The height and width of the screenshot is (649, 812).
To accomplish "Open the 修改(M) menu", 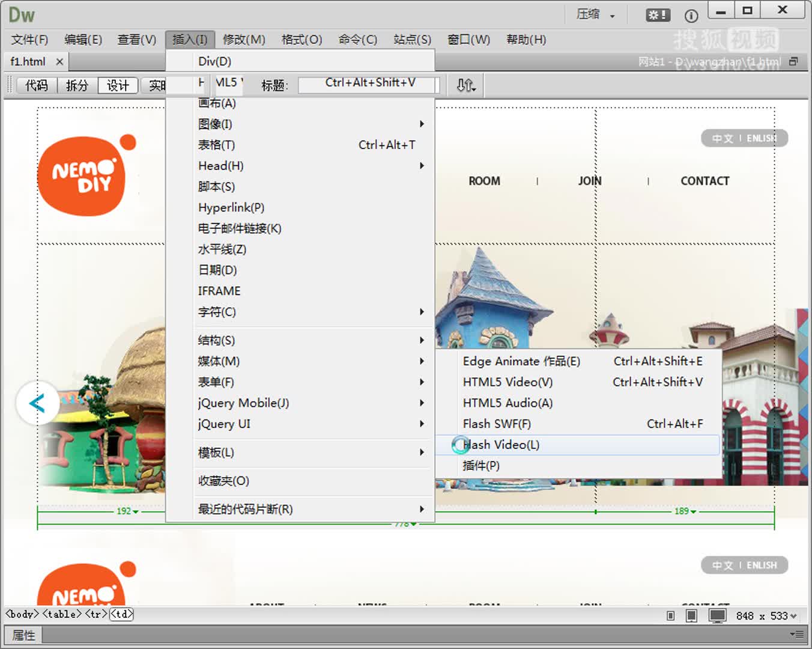I will (244, 40).
